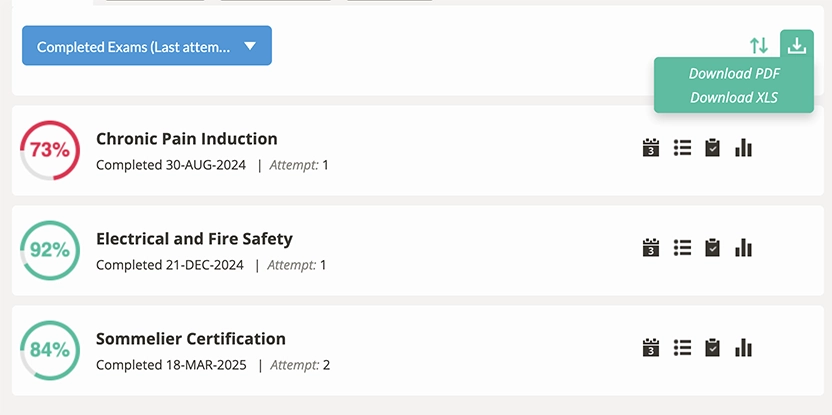Choose Download XLS from the menu
The image size is (832, 415).
(734, 98)
